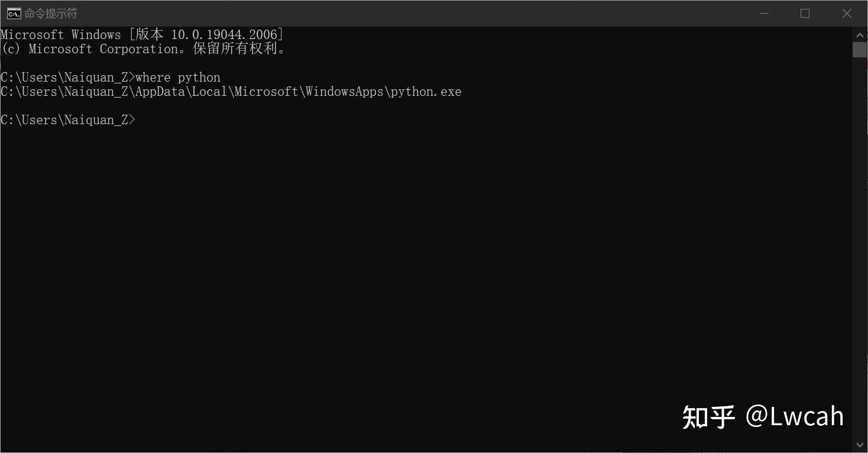Close the Command Prompt window

[x=847, y=13]
